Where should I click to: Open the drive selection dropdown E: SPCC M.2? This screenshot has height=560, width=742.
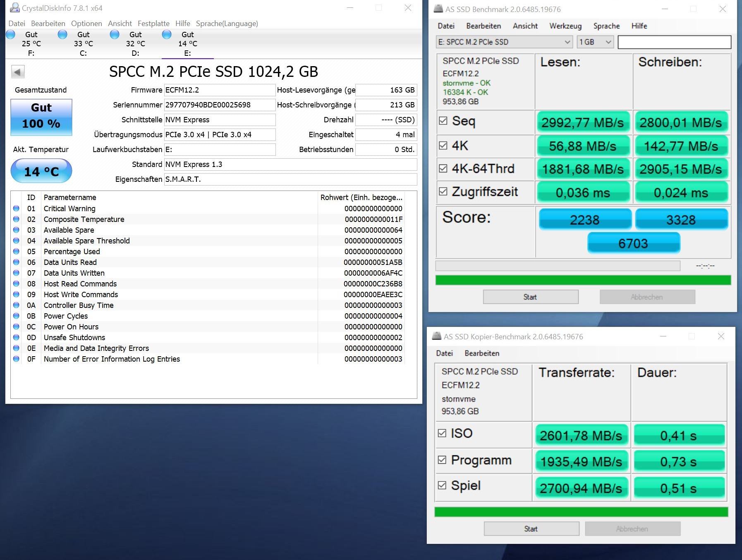coord(504,42)
